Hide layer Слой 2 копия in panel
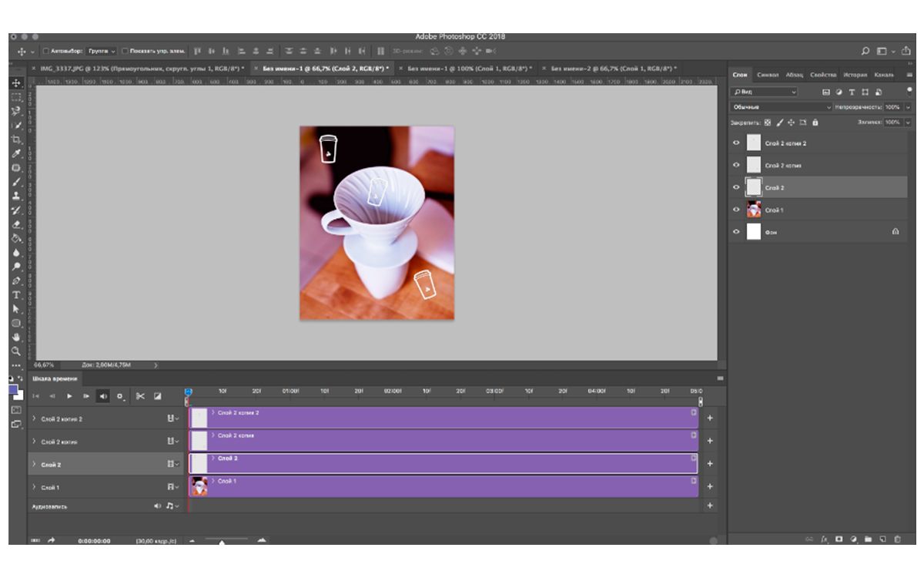The width and height of the screenshot is (924, 578). click(736, 165)
